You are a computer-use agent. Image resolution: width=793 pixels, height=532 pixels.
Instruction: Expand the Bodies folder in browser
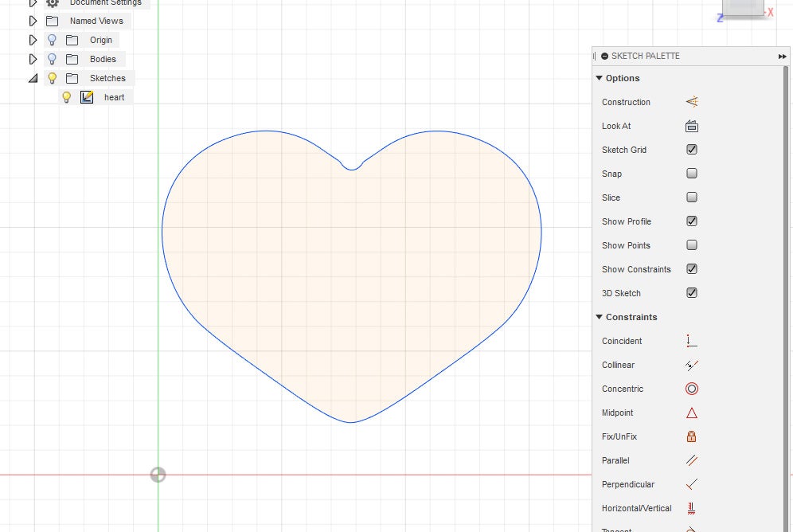33,59
